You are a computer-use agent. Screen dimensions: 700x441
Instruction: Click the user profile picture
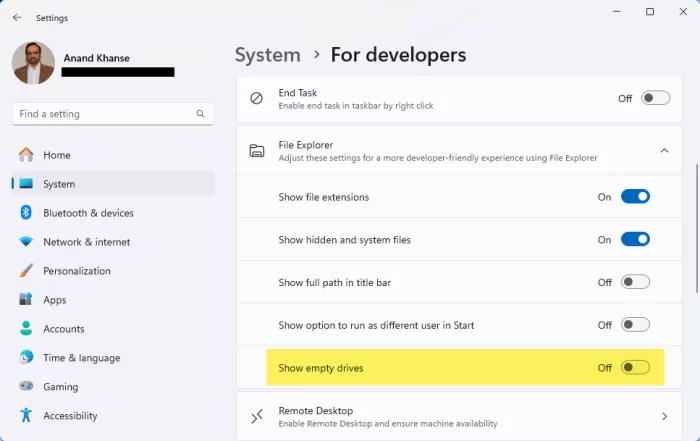[x=33, y=63]
